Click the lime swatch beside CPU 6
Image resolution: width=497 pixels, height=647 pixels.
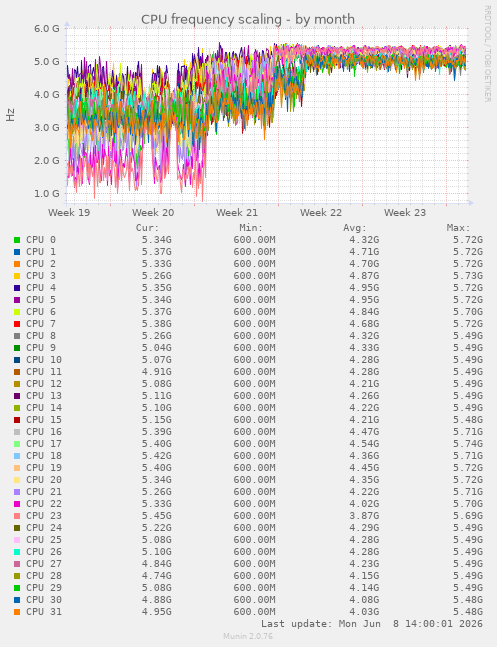pyautogui.click(x=17, y=312)
